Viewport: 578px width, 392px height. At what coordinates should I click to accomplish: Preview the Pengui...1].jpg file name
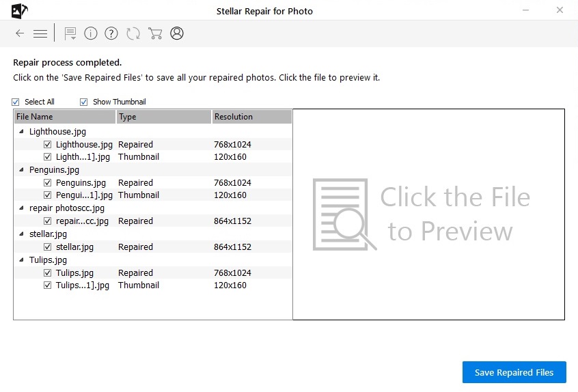(84, 195)
